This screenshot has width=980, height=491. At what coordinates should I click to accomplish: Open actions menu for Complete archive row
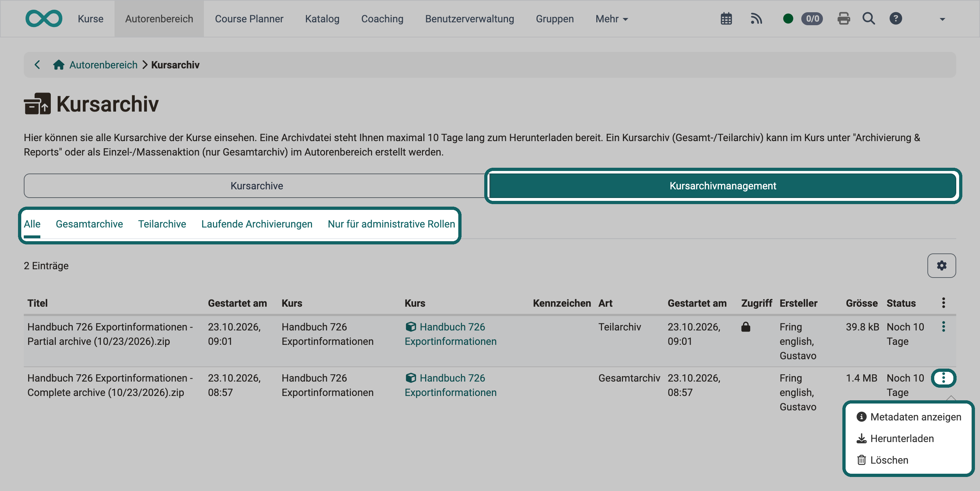[x=943, y=378]
